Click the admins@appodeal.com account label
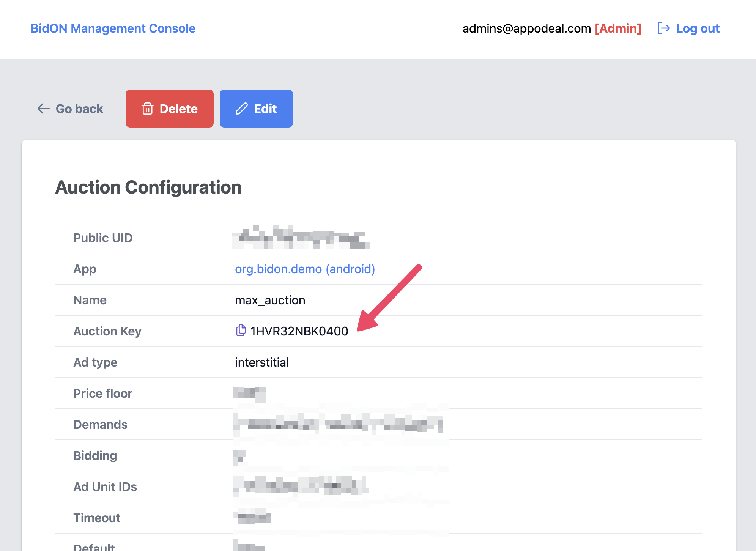The image size is (756, 551). [527, 28]
